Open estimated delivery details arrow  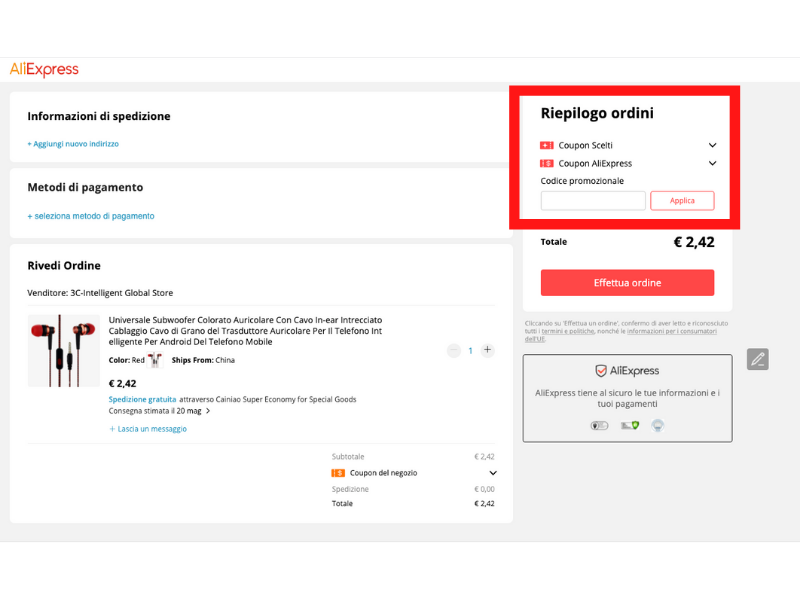coord(208,411)
